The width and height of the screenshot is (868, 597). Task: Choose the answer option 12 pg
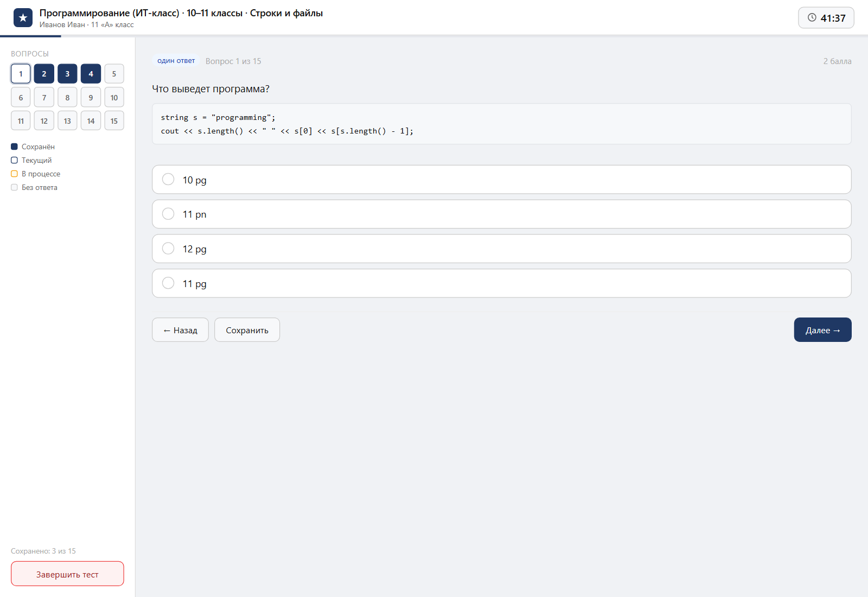[x=501, y=249]
